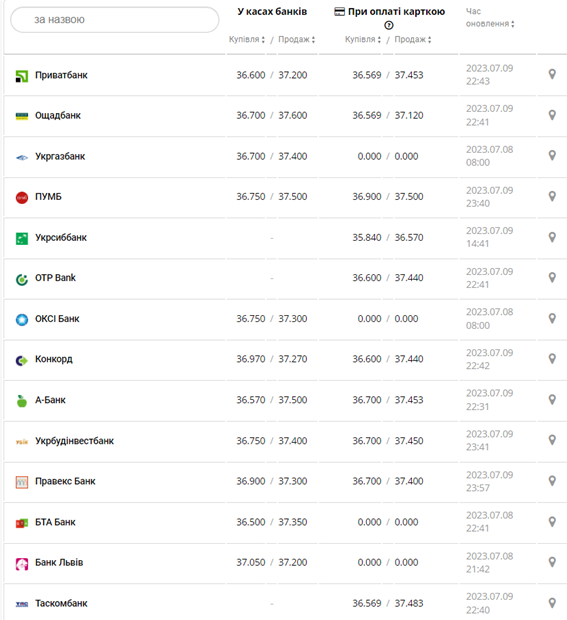567x620 pixels.
Task: Open the Ощадбанк location pin
Action: 552,115
